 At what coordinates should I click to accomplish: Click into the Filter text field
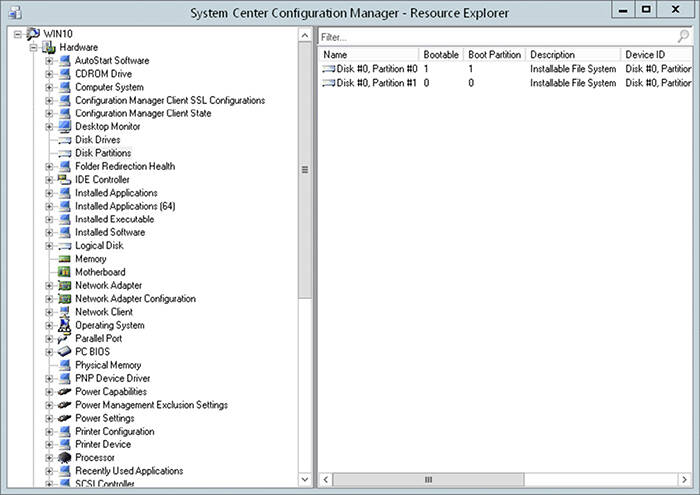[498, 37]
